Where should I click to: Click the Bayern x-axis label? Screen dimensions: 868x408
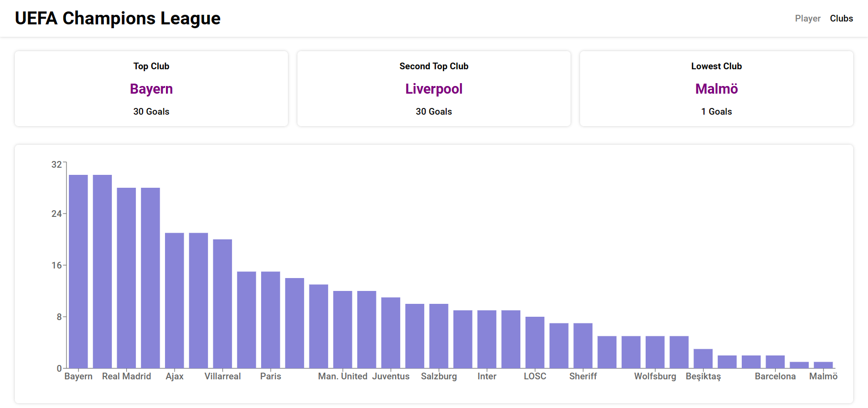pyautogui.click(x=78, y=376)
